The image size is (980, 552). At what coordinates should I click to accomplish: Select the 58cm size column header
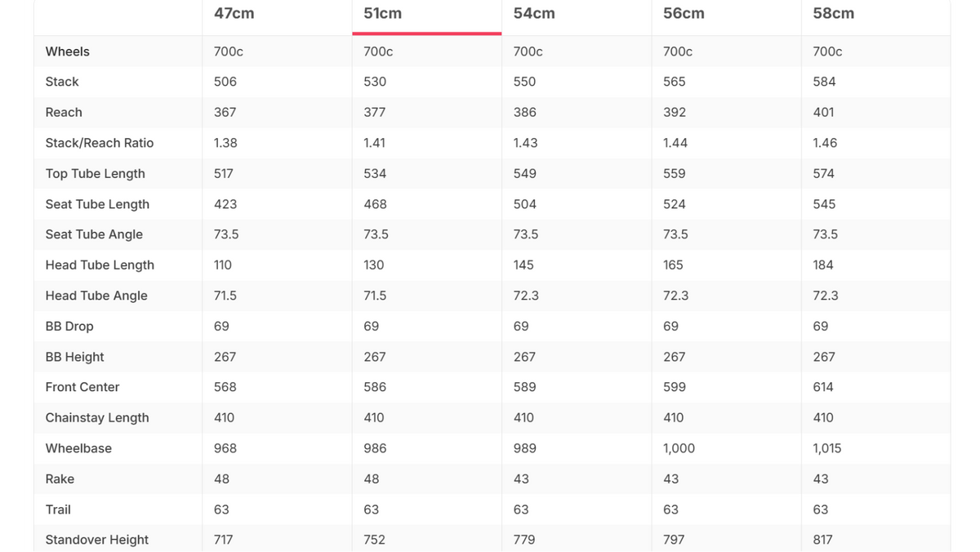[834, 14]
